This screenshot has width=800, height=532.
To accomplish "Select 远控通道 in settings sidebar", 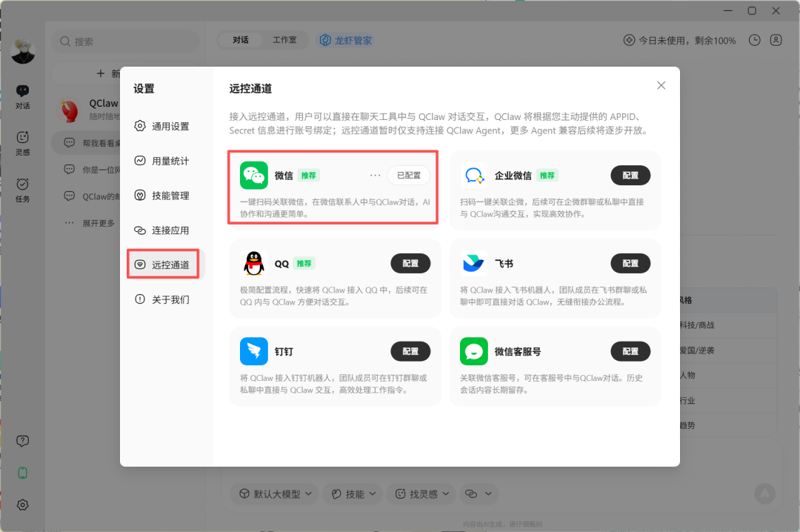I will click(x=165, y=265).
